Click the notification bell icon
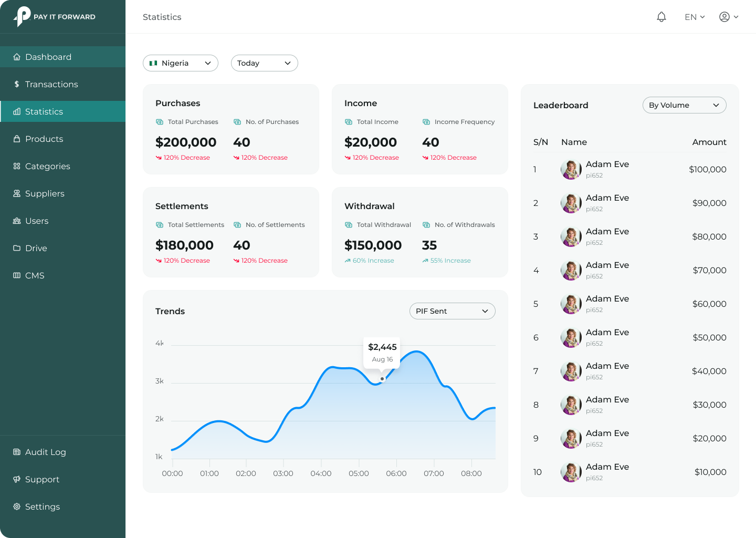The height and width of the screenshot is (538, 756). tap(661, 17)
